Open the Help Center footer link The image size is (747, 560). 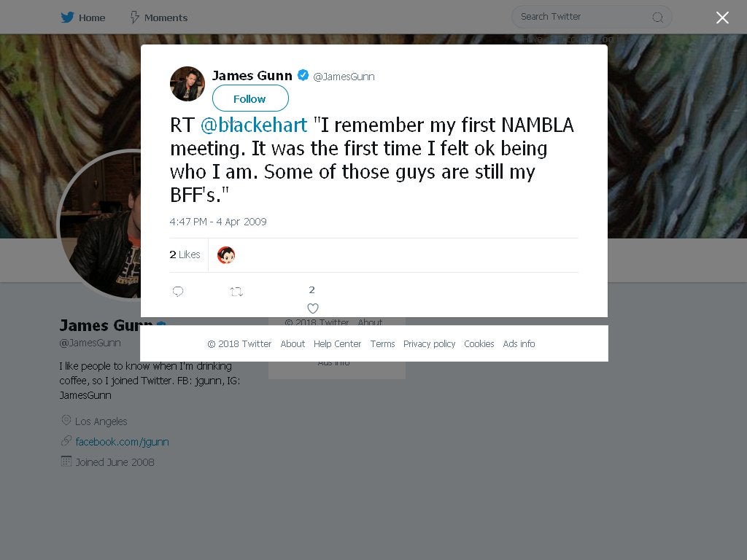pyautogui.click(x=337, y=344)
